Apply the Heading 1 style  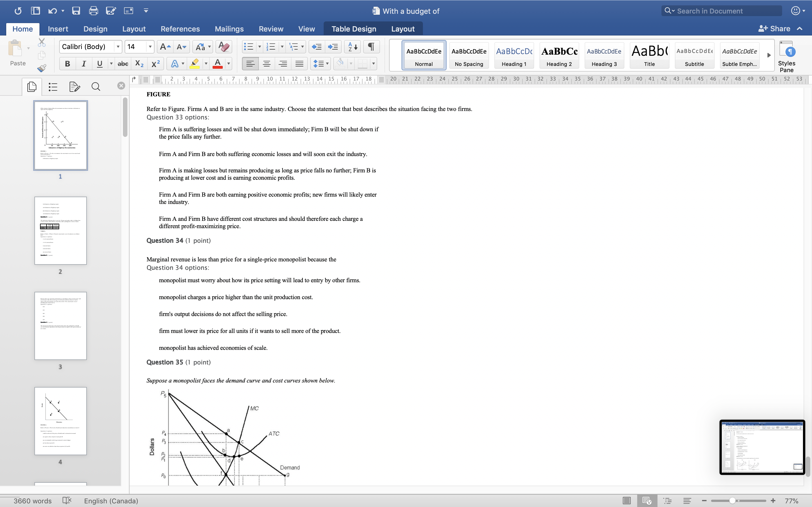coord(514,55)
